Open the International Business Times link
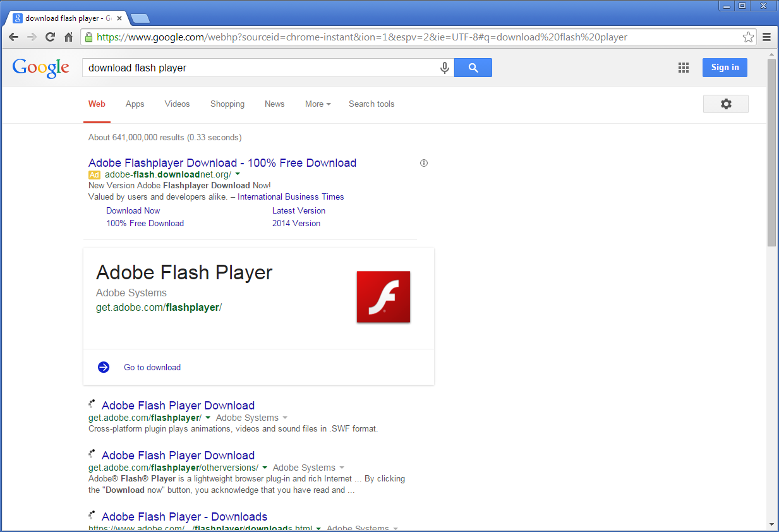779x532 pixels. 291,197
